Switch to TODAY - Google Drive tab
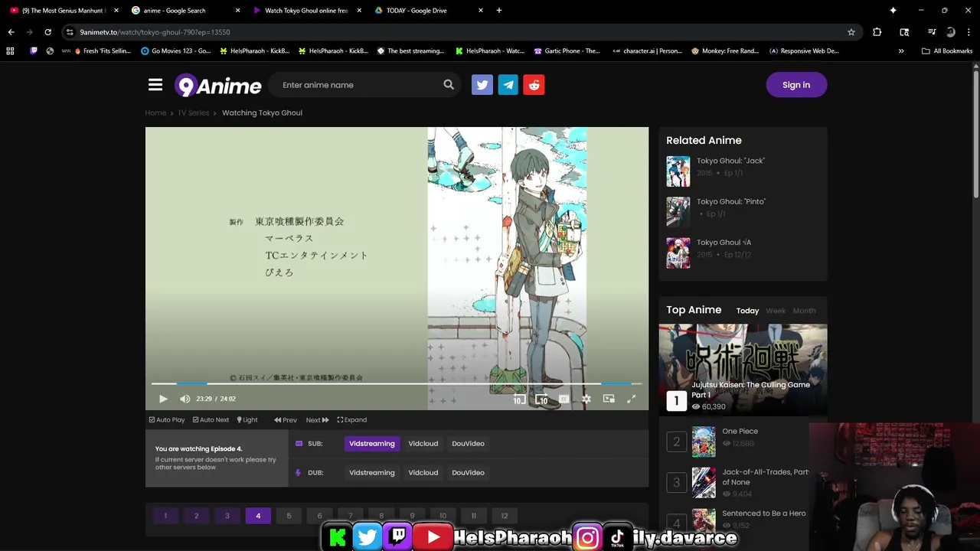Screen dimensions: 980x551 [427, 10]
